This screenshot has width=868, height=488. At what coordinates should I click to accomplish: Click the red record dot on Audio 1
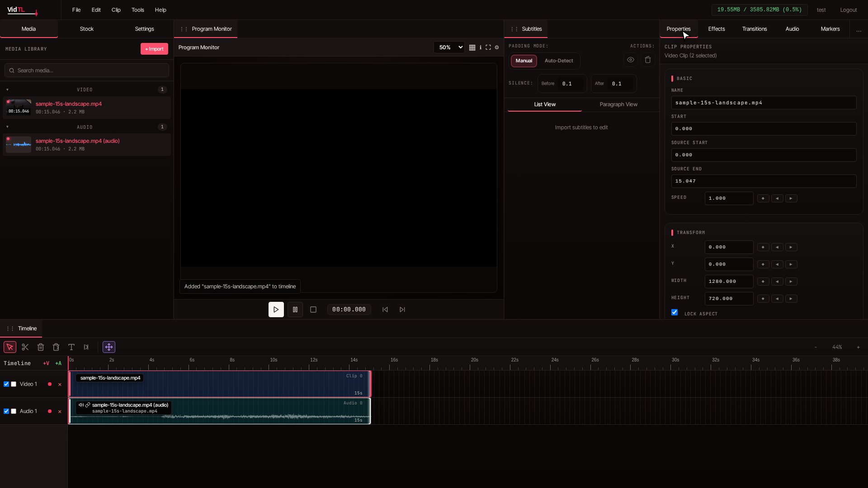[x=50, y=411]
